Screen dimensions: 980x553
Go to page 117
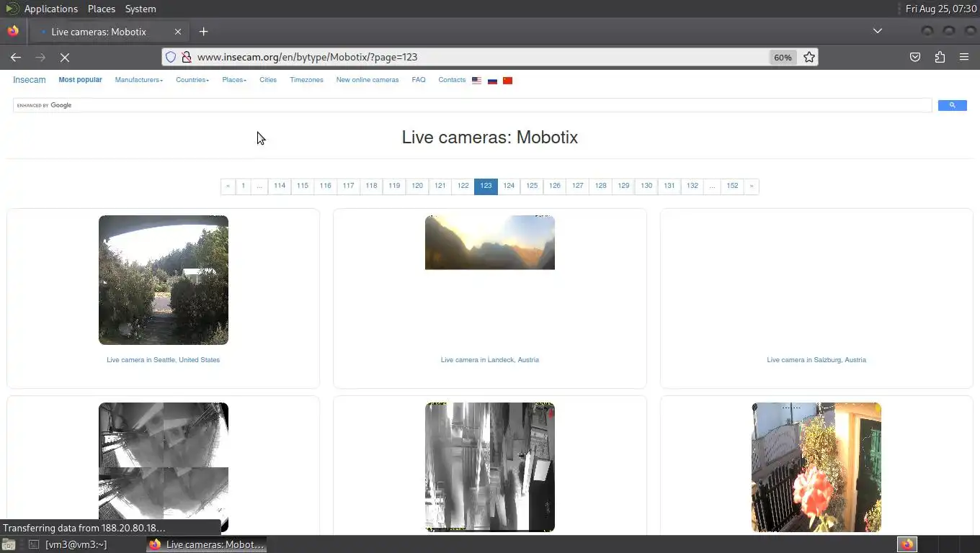click(x=348, y=186)
